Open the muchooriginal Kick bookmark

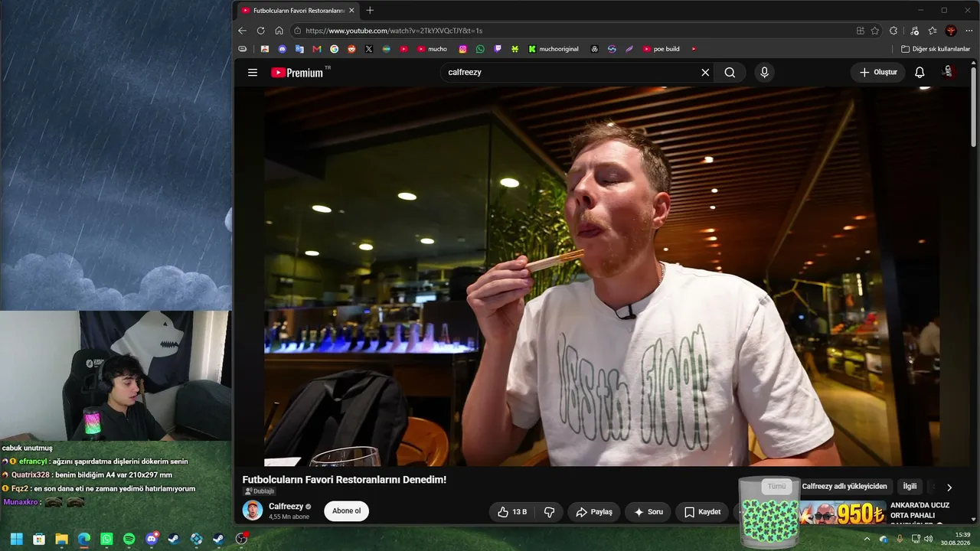pyautogui.click(x=554, y=49)
